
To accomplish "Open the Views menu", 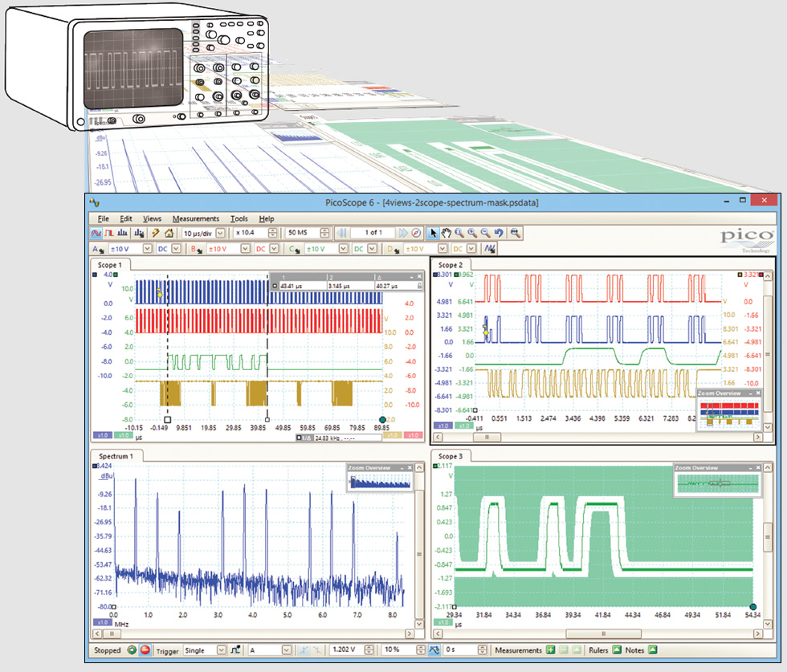I will click(x=152, y=219).
